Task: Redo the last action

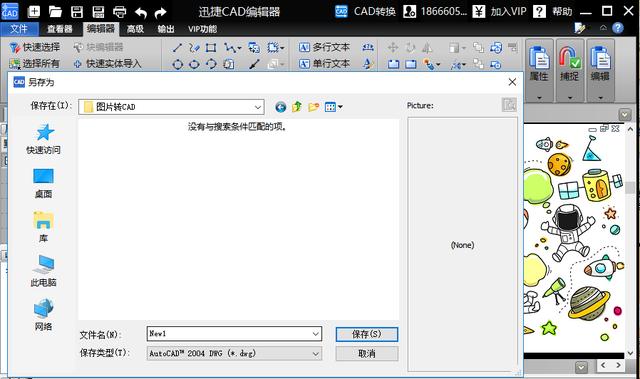Action: [161, 12]
